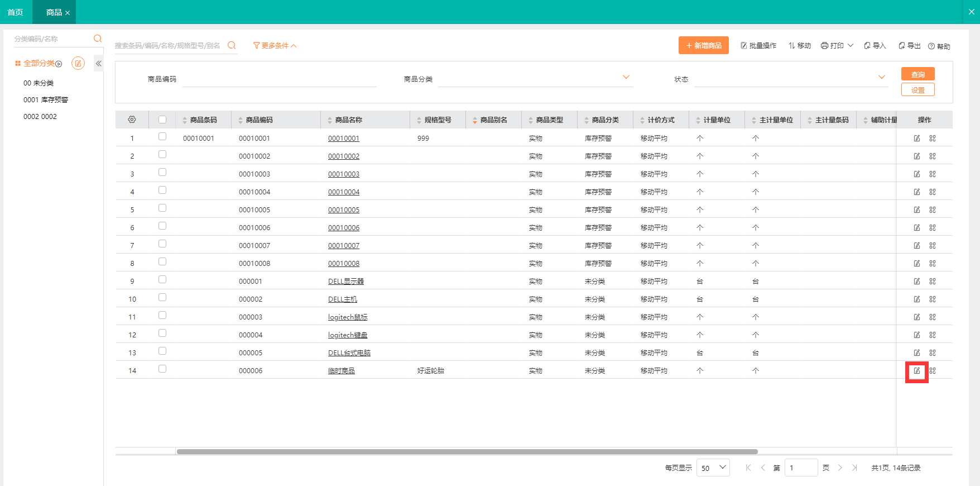Screen dimensions: 980x486
Task: Click the 查询 query button
Action: pyautogui.click(x=918, y=74)
